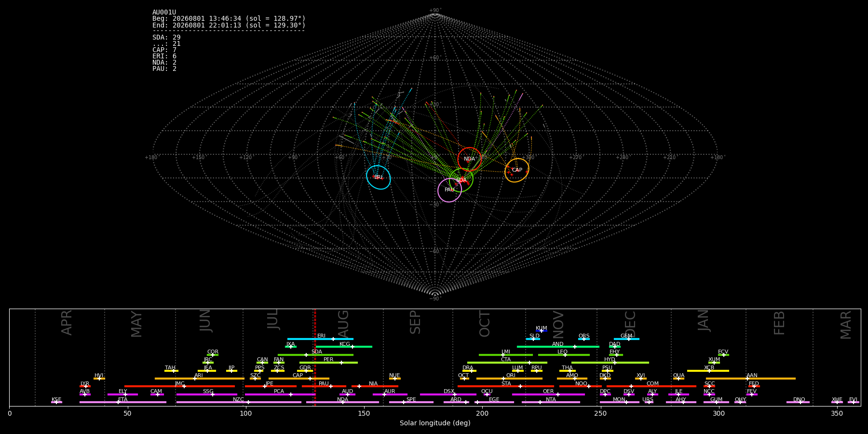The image size is (868, 434).
Task: Select the 'Beg: 20260801 13:46:34' line
Action: 229,19
